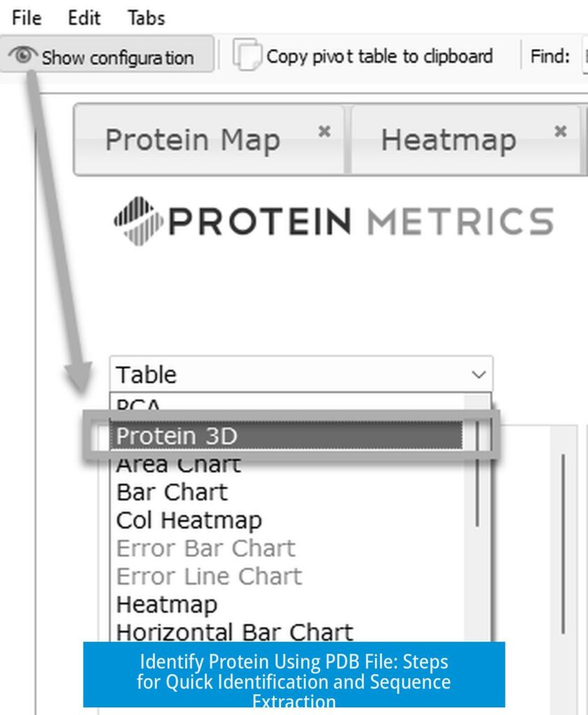Open the Tabs menu
The height and width of the screenshot is (715, 588).
coord(145,18)
